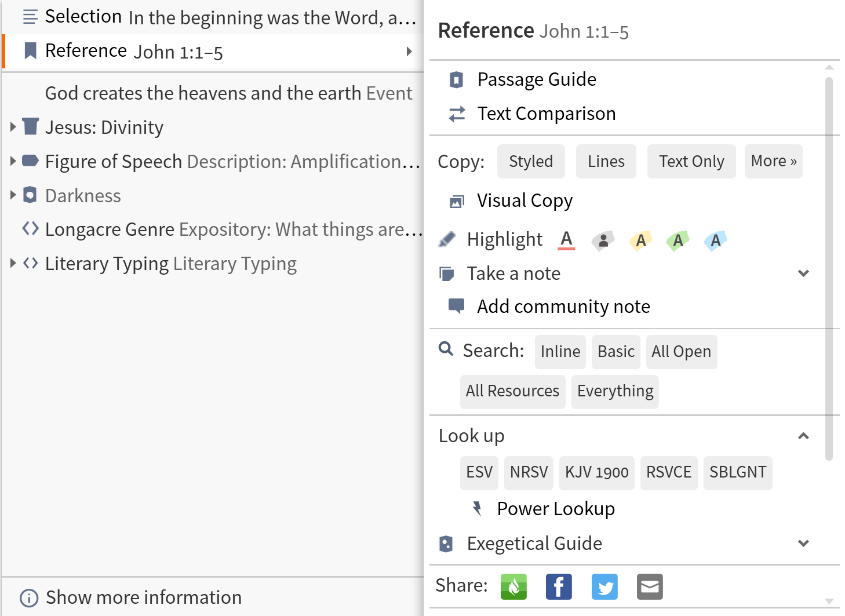Look up in KJV 1900

pos(597,473)
